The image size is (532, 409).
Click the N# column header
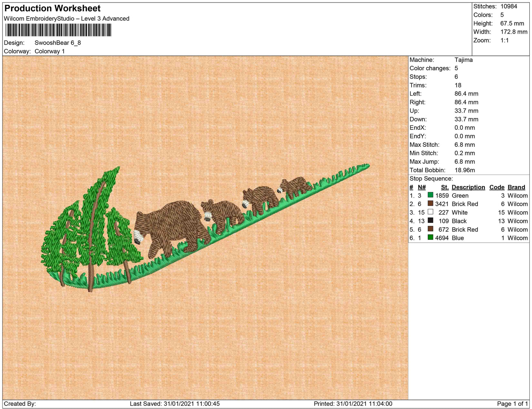422,187
